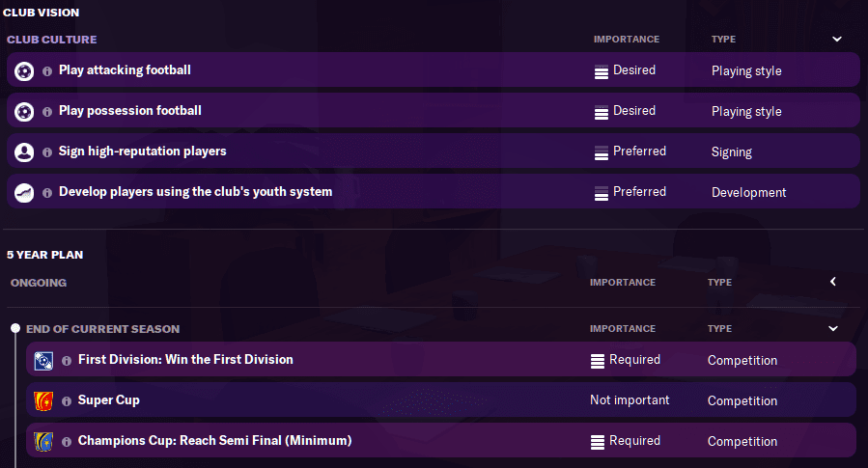
Task: Click the Desired importance indicator for possession football
Action: pos(602,112)
